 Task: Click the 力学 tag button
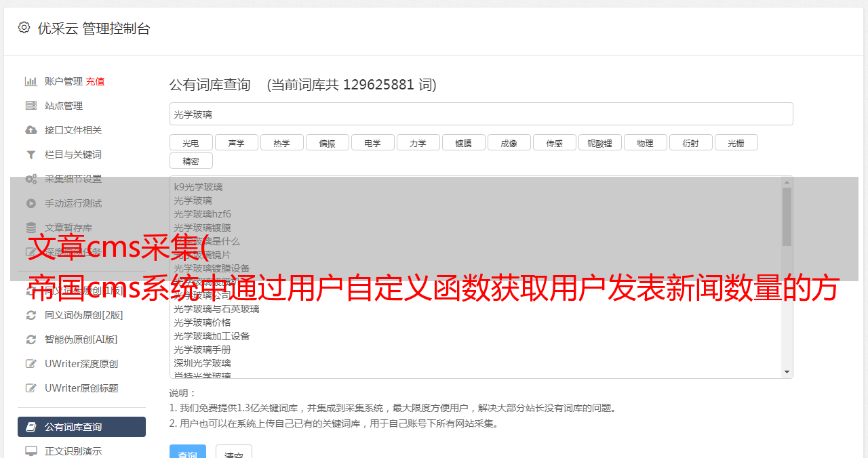click(418, 142)
